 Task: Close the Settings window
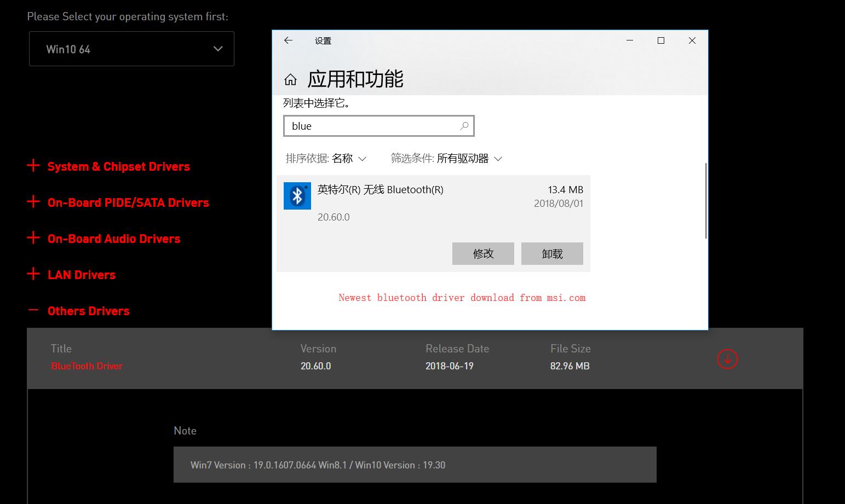click(x=692, y=40)
